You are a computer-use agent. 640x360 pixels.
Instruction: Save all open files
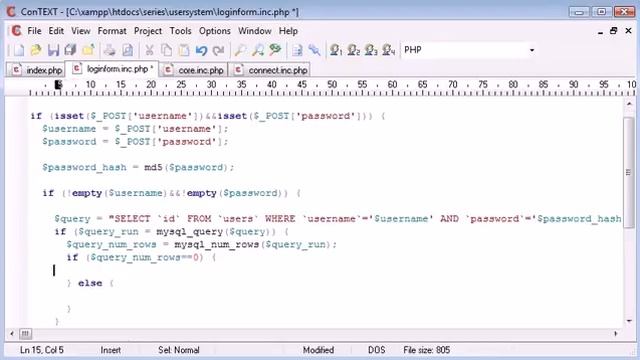pos(70,50)
